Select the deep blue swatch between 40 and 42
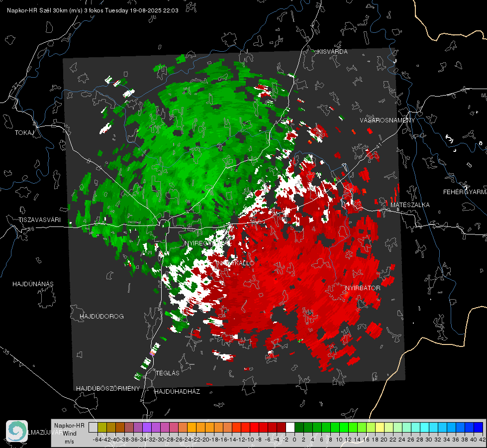 [478, 427]
